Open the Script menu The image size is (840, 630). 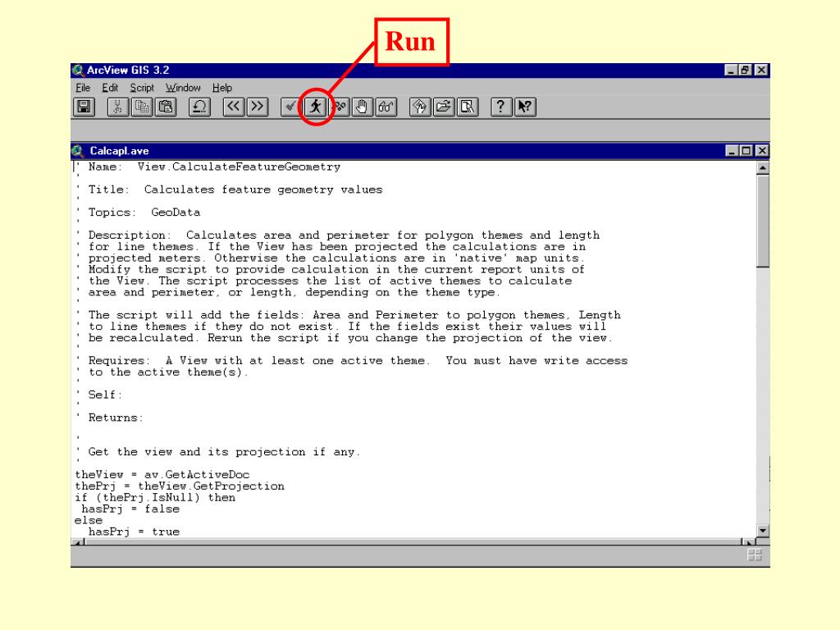142,88
